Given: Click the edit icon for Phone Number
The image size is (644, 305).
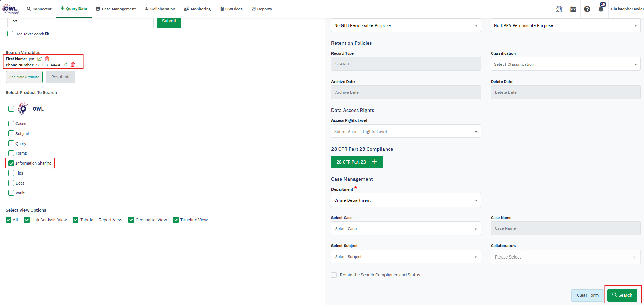Looking at the screenshot, I should click(65, 65).
